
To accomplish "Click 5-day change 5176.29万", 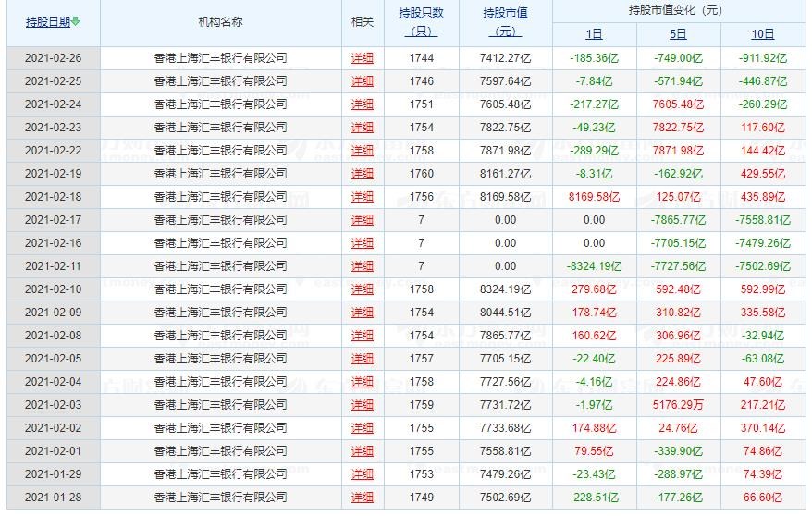I will click(x=678, y=405).
